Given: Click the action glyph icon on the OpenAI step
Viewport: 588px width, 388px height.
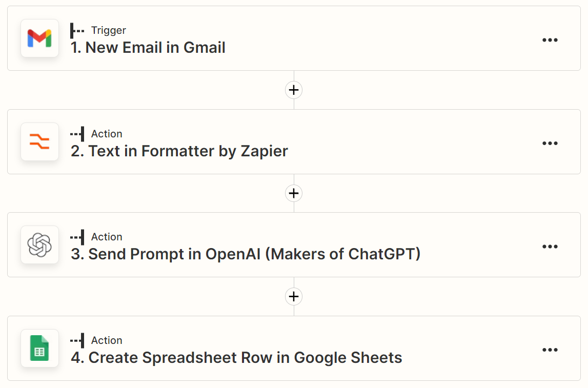Looking at the screenshot, I should [x=77, y=237].
